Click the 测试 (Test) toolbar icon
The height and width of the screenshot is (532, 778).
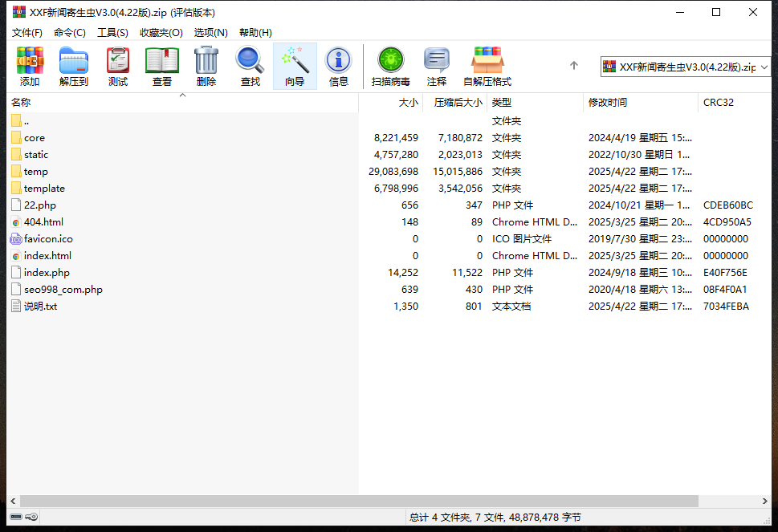click(x=118, y=66)
